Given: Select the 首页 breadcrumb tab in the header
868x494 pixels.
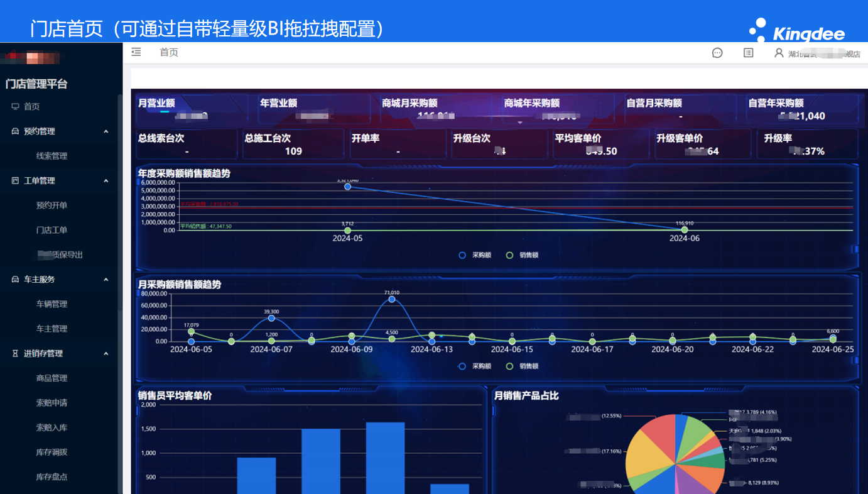Looking at the screenshot, I should (169, 53).
